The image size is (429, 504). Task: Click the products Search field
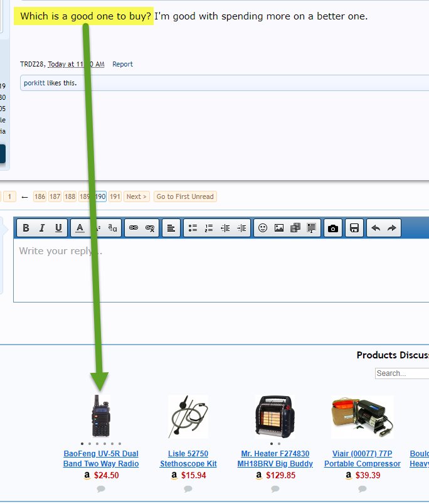click(402, 373)
